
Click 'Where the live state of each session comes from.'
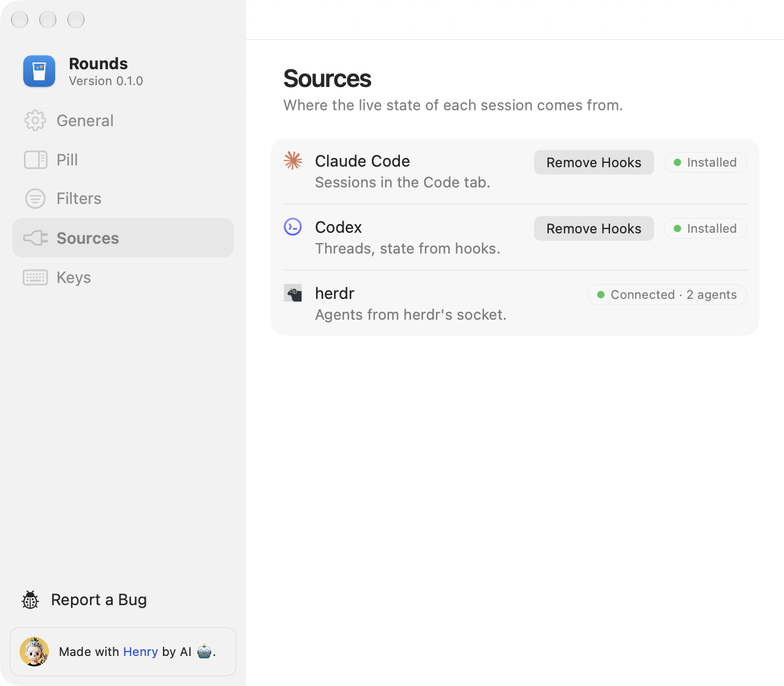point(453,105)
